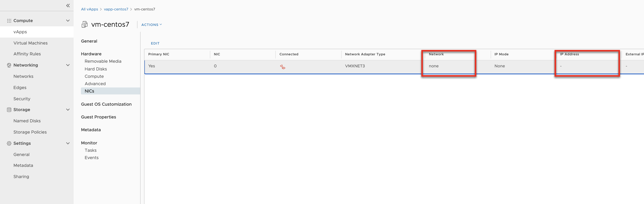
Task: Open the Guest OS Customization section
Action: click(x=106, y=104)
